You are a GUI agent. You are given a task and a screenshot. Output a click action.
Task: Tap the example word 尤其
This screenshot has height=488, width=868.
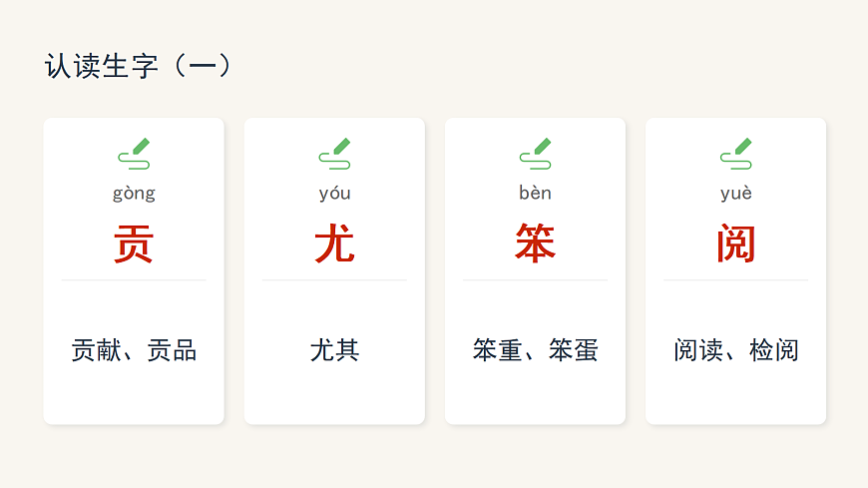pyautogui.click(x=334, y=350)
